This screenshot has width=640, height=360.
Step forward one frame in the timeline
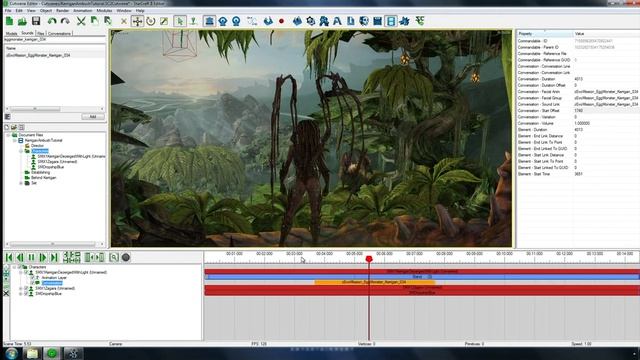[x=42, y=257]
